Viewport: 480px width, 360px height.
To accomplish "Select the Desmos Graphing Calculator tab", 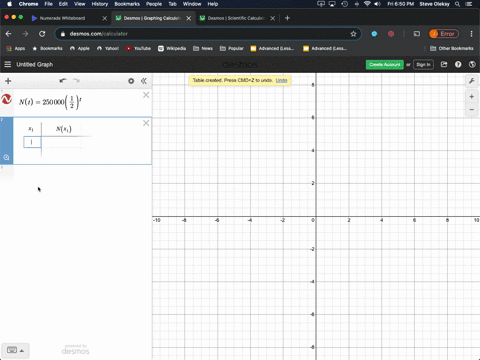I will tap(152, 18).
